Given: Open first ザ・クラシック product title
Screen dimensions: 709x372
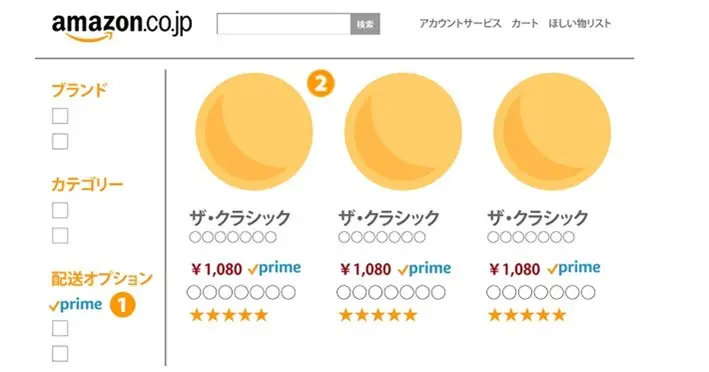Looking at the screenshot, I should 240,218.
